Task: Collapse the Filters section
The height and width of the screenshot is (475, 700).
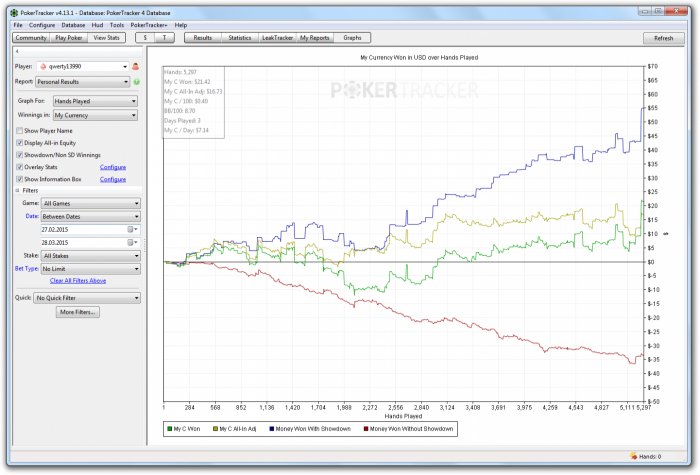Action: 17,189
